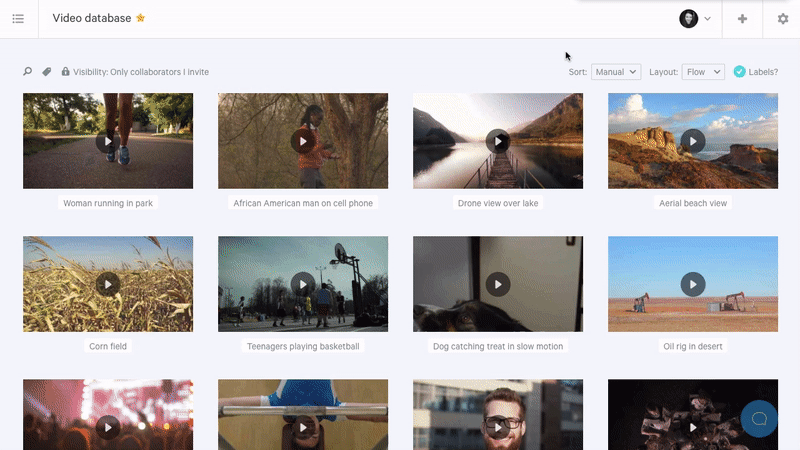Click the plus add icon
The height and width of the screenshot is (450, 800).
(x=742, y=19)
